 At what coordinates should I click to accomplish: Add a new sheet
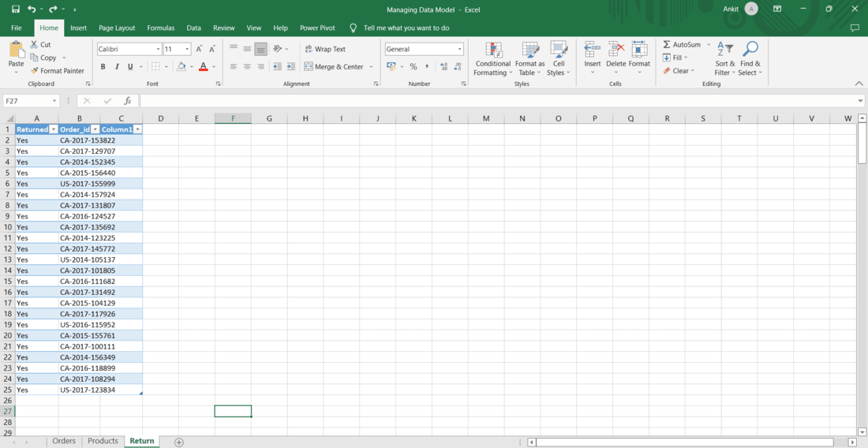point(179,442)
